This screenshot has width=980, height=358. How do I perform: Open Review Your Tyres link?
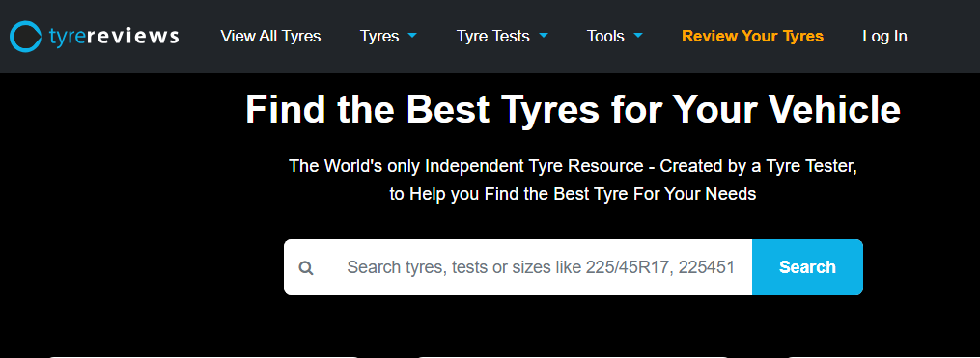[x=752, y=37]
